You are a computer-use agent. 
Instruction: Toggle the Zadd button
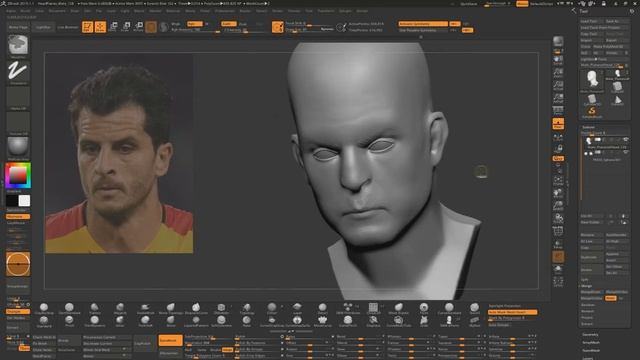[229, 24]
